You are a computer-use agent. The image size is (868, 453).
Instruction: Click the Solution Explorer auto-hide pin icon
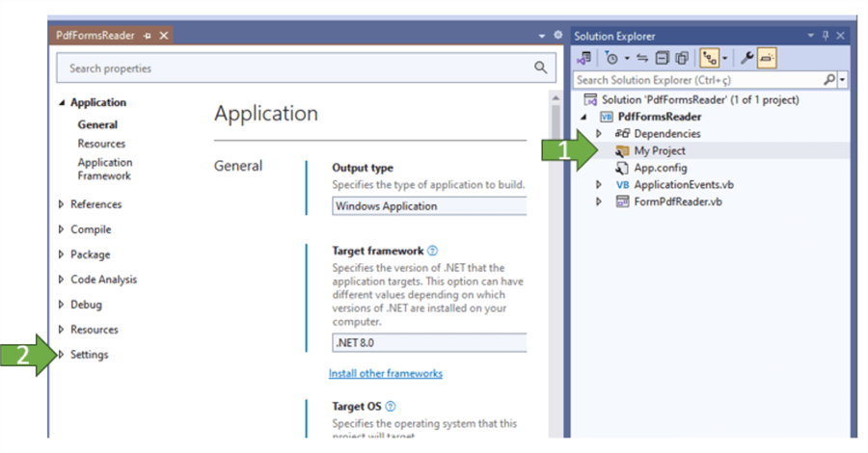[x=826, y=36]
